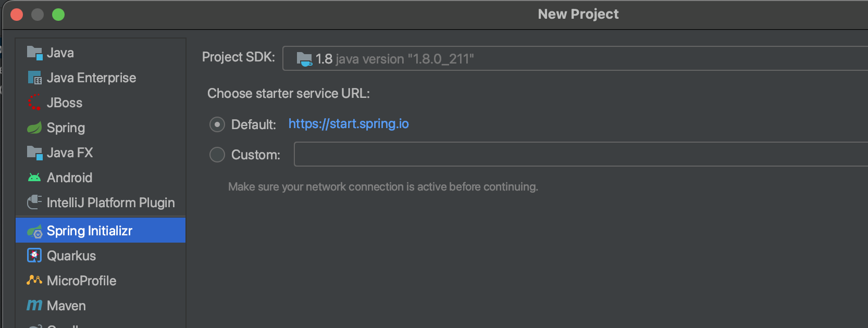
Task: Click the Java Enterprise icon
Action: point(34,78)
